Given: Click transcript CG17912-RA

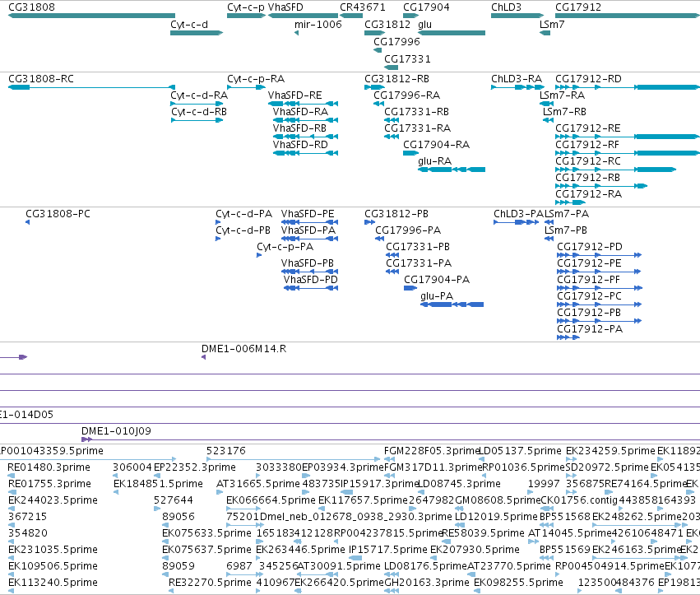Looking at the screenshot, I should pyautogui.click(x=571, y=202).
